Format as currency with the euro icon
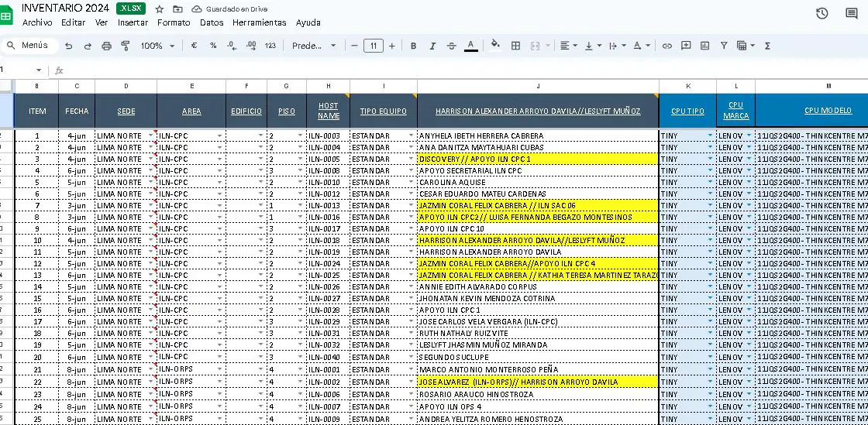868x425 pixels. click(194, 46)
